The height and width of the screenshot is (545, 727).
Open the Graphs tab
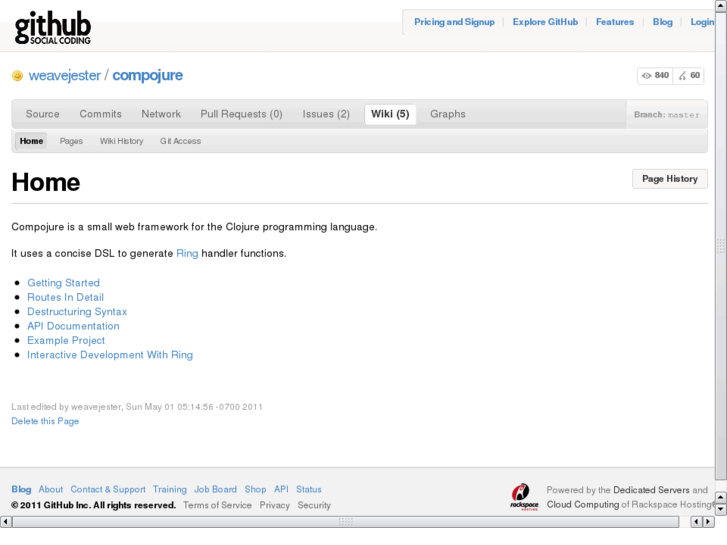(x=447, y=114)
